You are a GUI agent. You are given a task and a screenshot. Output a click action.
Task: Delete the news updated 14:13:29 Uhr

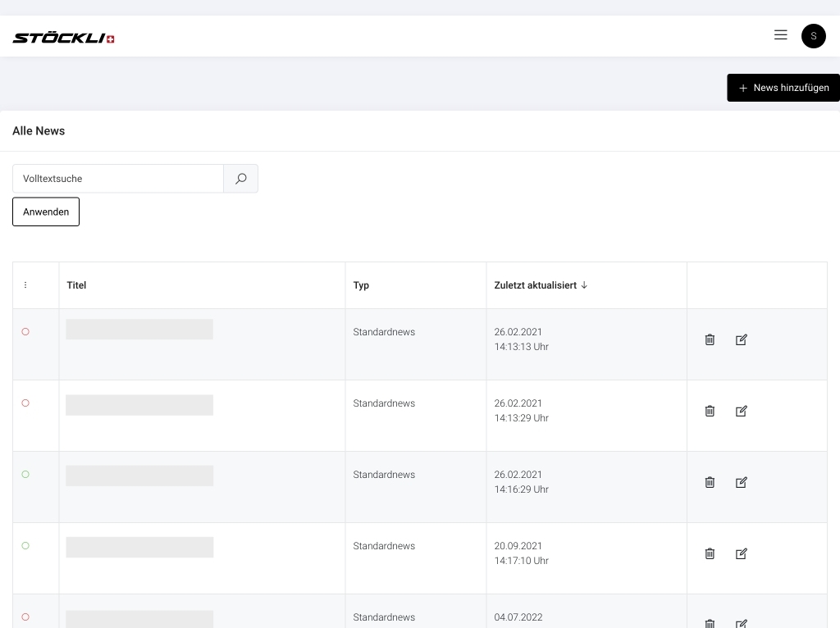(710, 411)
